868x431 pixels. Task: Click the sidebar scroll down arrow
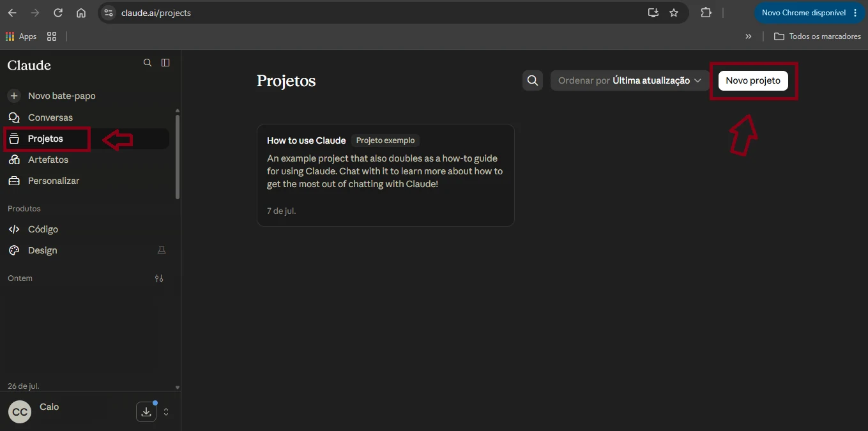[178, 387]
